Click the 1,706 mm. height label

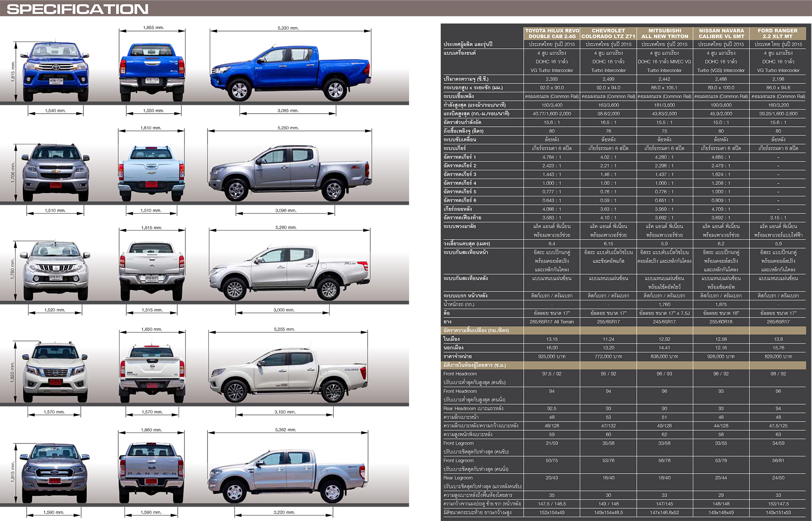13,172
